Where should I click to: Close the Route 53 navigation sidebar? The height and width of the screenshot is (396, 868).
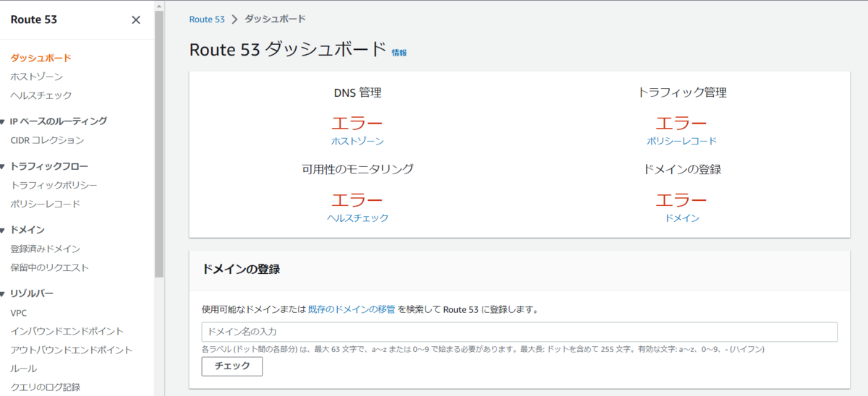coord(136,20)
